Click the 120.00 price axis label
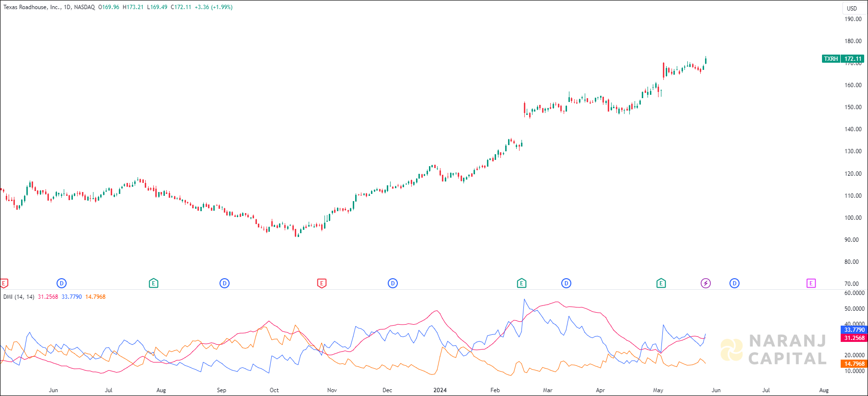 tap(853, 174)
